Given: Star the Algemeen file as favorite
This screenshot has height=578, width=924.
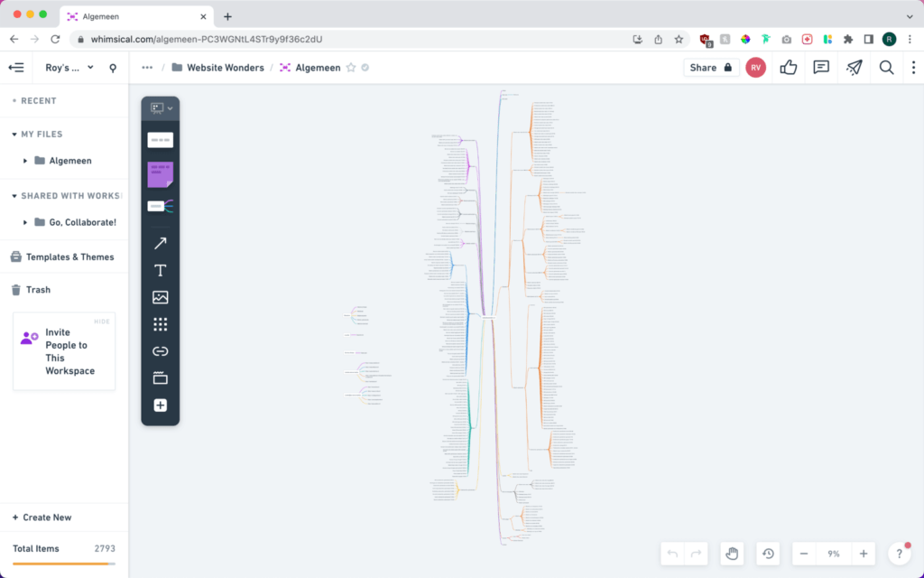Looking at the screenshot, I should (351, 68).
